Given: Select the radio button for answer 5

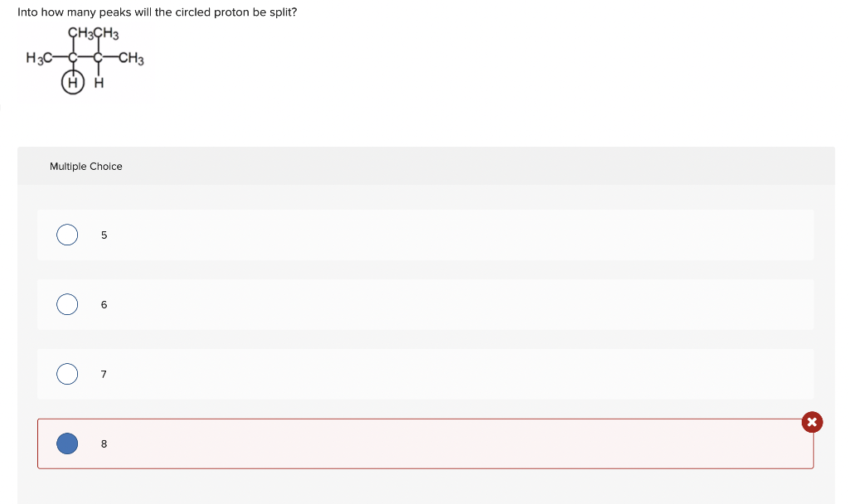Looking at the screenshot, I should [67, 235].
